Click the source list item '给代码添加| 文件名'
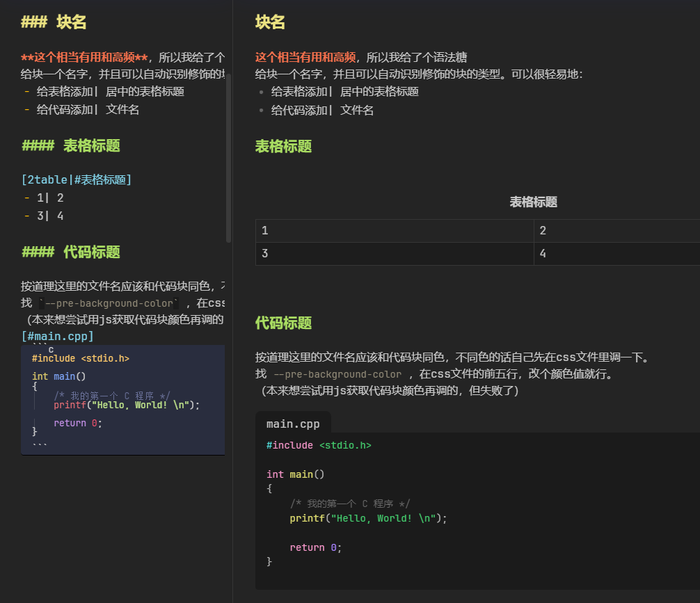 click(88, 109)
